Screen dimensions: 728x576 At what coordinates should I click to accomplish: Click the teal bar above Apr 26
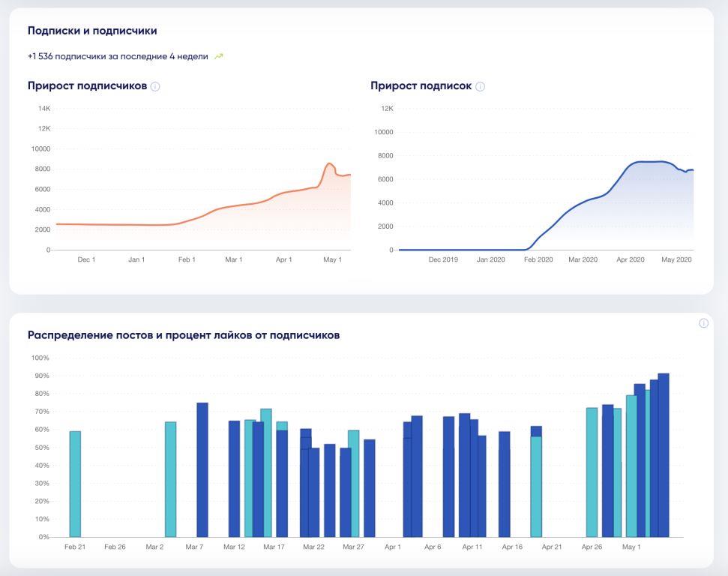pyautogui.click(x=592, y=472)
